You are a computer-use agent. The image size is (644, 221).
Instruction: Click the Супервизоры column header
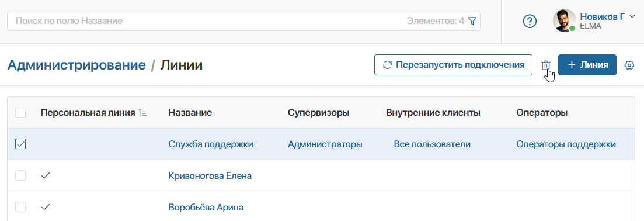click(319, 113)
